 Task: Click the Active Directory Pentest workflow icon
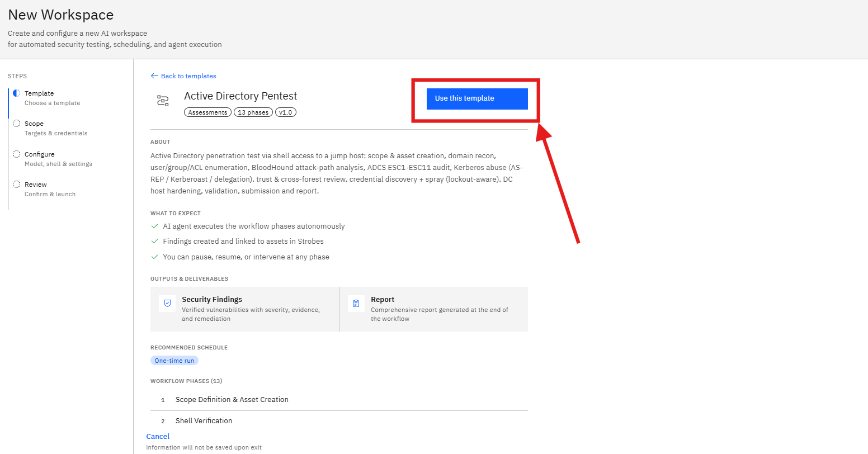(x=163, y=101)
